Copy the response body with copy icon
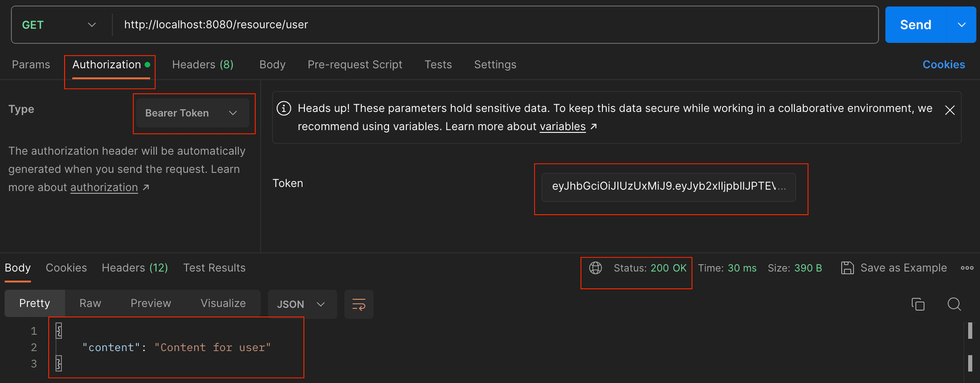The image size is (980, 383). 918,304
